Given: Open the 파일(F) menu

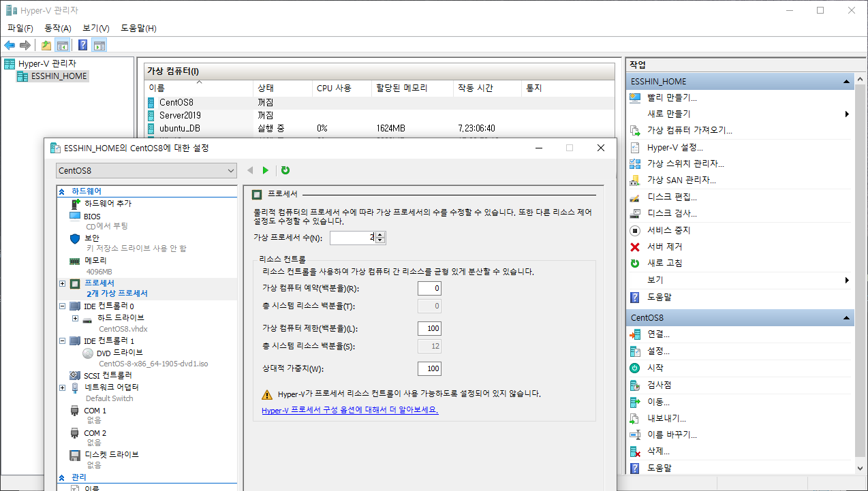Looking at the screenshot, I should 20,28.
